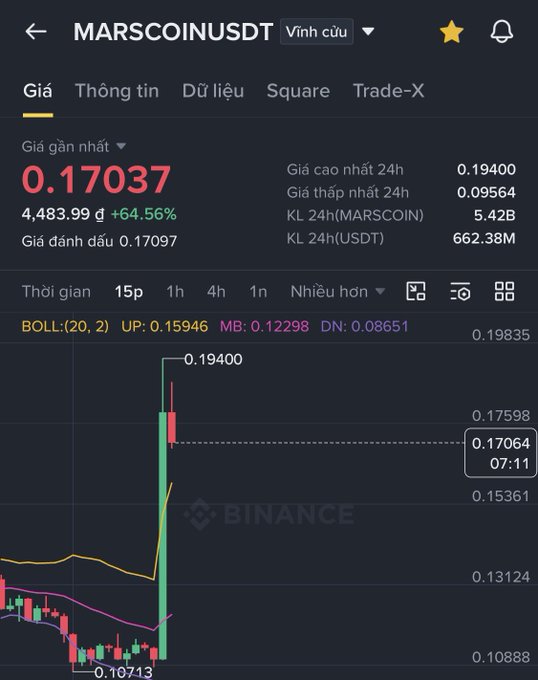Click the 0.19400 high marker on the chart
Image resolution: width=538 pixels, height=680 pixels.
click(x=213, y=359)
